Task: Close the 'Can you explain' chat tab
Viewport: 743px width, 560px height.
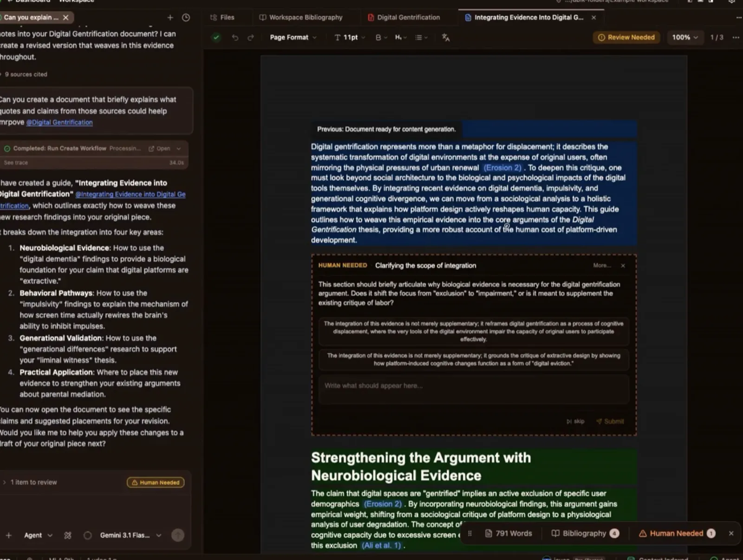Action: (65, 18)
